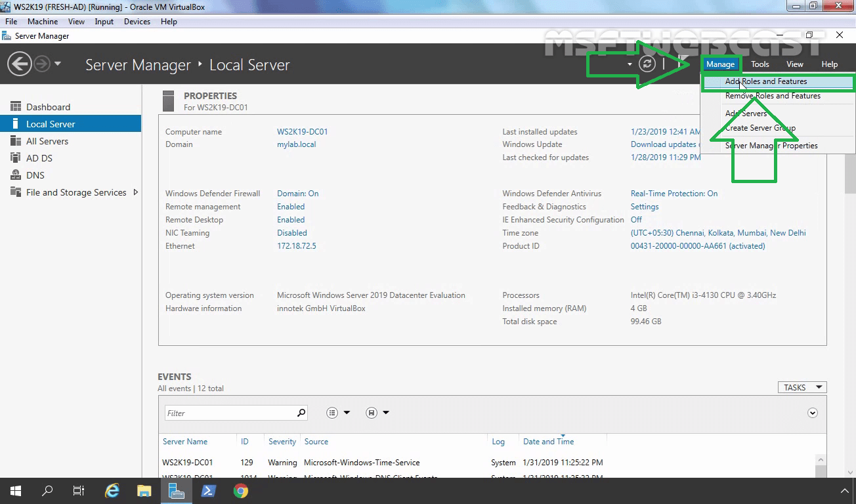Click the events Filter input field
Viewport: 856px width, 504px height.
coord(229,413)
